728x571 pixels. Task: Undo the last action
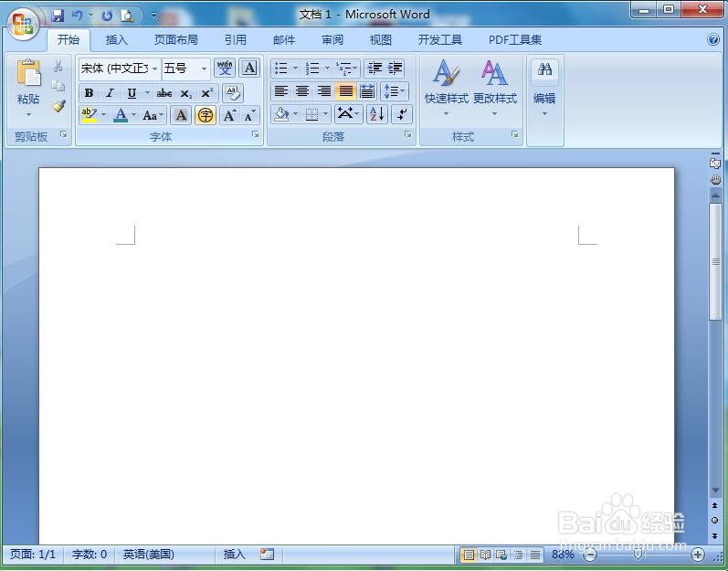coord(77,16)
